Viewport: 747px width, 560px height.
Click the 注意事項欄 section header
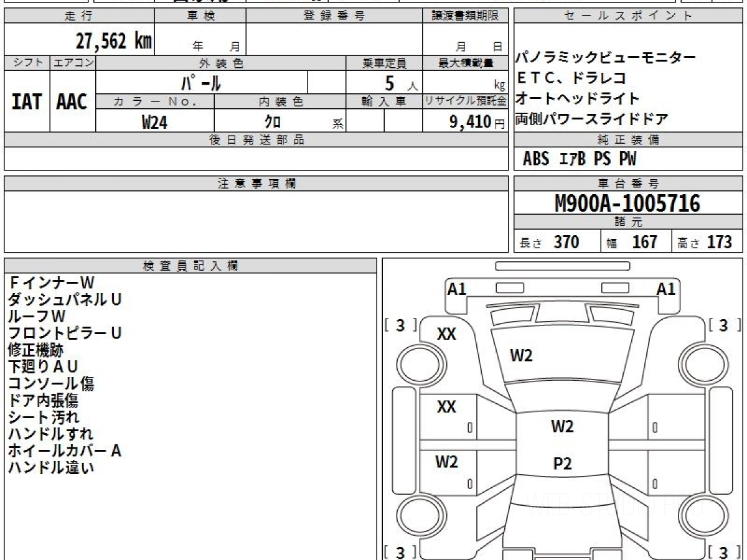(256, 184)
